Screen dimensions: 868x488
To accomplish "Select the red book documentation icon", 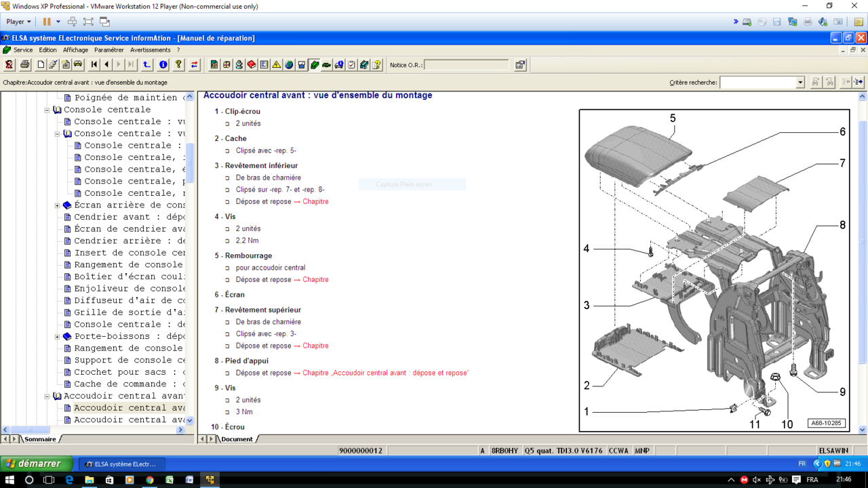I will click(x=251, y=64).
